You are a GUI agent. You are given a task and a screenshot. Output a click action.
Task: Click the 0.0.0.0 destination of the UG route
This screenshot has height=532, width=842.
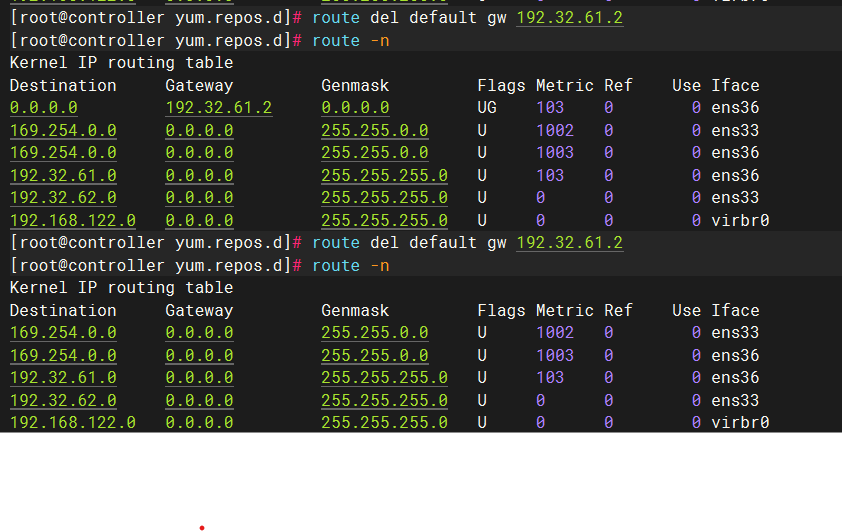[x=43, y=108]
